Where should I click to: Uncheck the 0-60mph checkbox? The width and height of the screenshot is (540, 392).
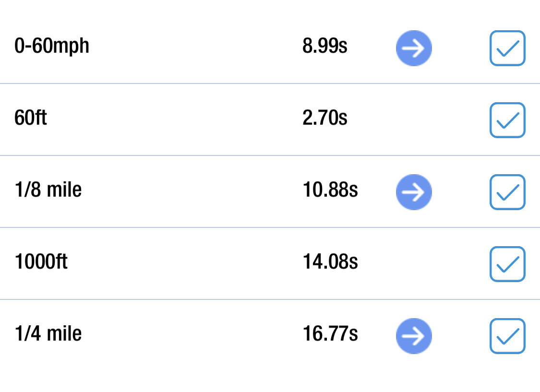507,48
